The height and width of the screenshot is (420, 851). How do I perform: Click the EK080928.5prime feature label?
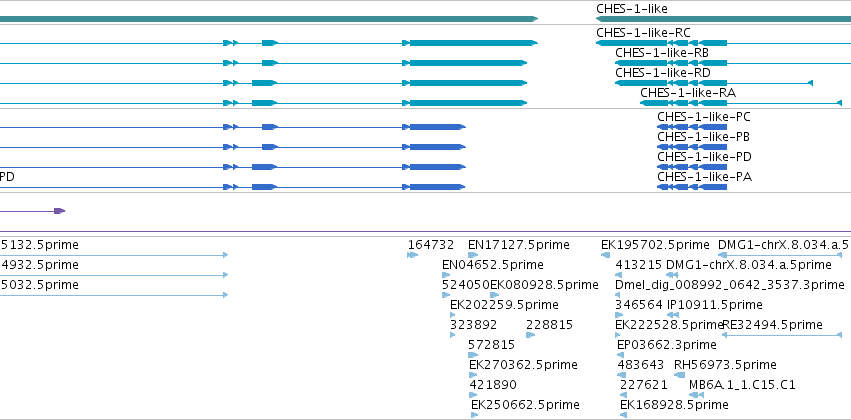point(544,285)
